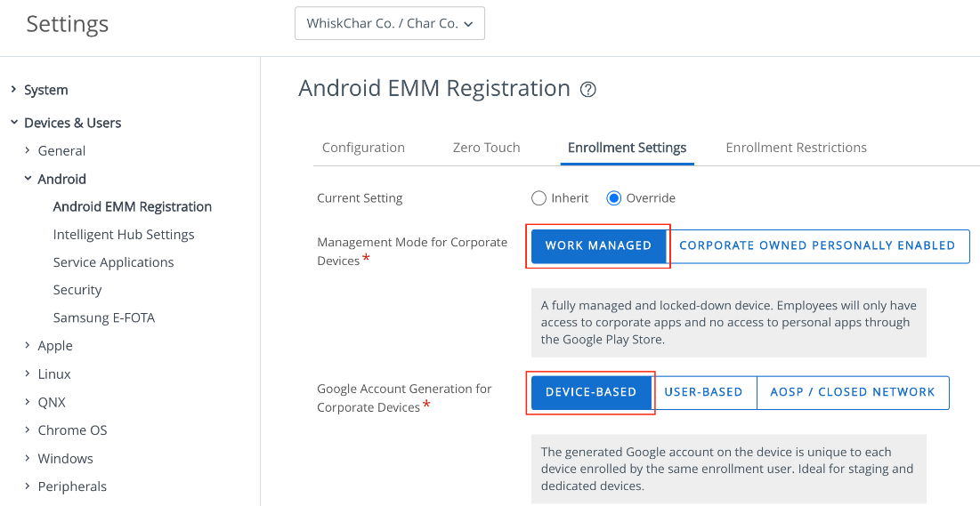This screenshot has height=506, width=980.
Task: Select the Inherit radio button
Action: pos(539,198)
